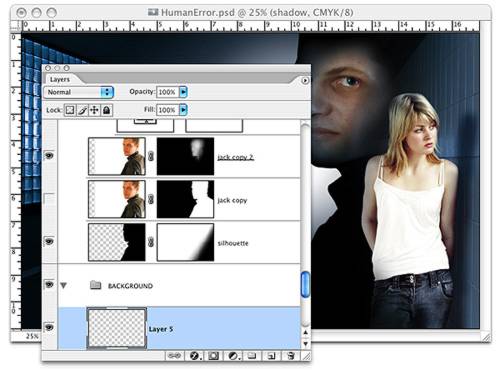
Task: Select the 'Layer 5' name text
Action: pyautogui.click(x=161, y=329)
